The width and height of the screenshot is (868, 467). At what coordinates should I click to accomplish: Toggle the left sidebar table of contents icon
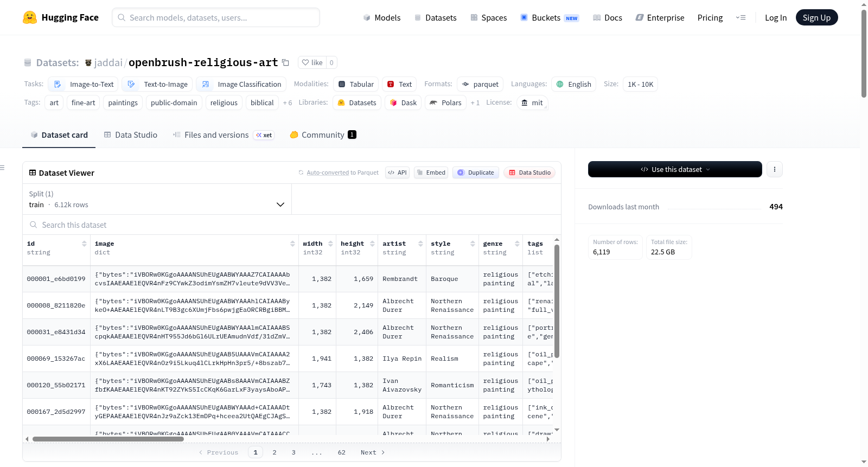click(x=3, y=168)
